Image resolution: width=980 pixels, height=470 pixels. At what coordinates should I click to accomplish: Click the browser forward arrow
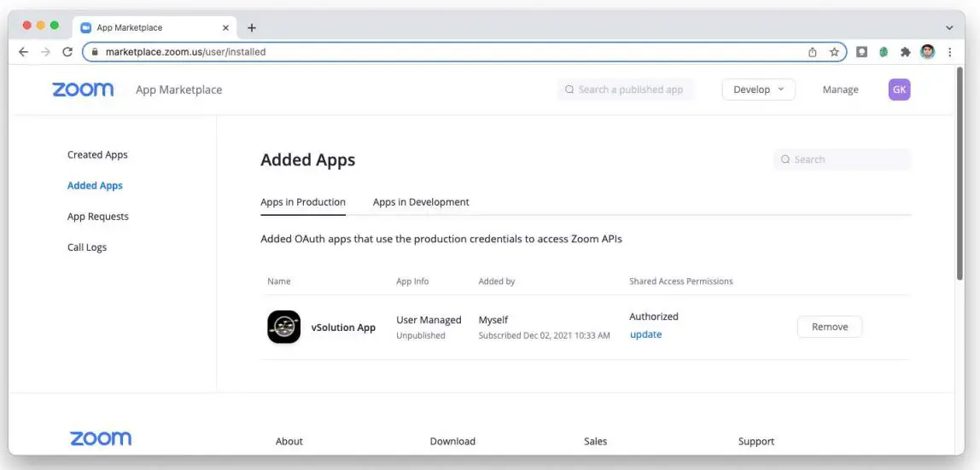point(45,52)
